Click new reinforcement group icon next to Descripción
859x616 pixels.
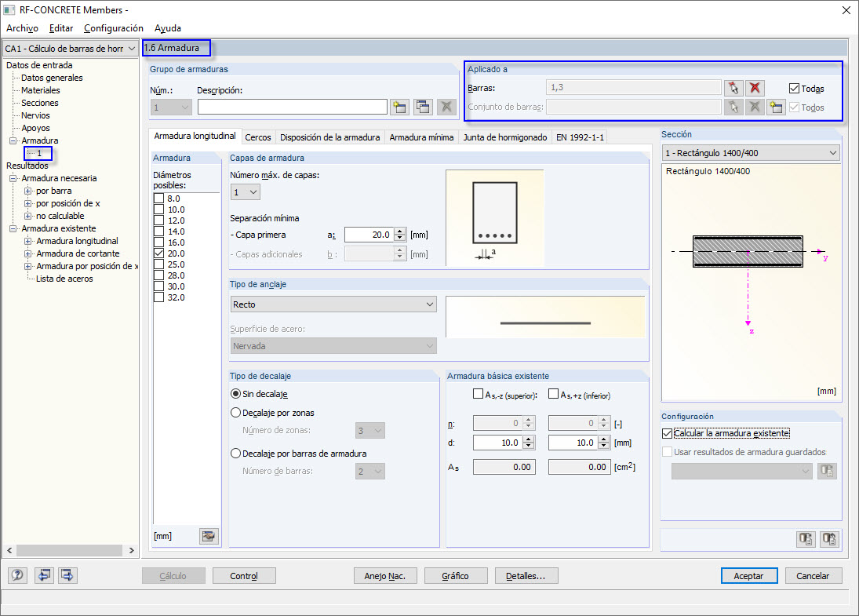pyautogui.click(x=399, y=107)
